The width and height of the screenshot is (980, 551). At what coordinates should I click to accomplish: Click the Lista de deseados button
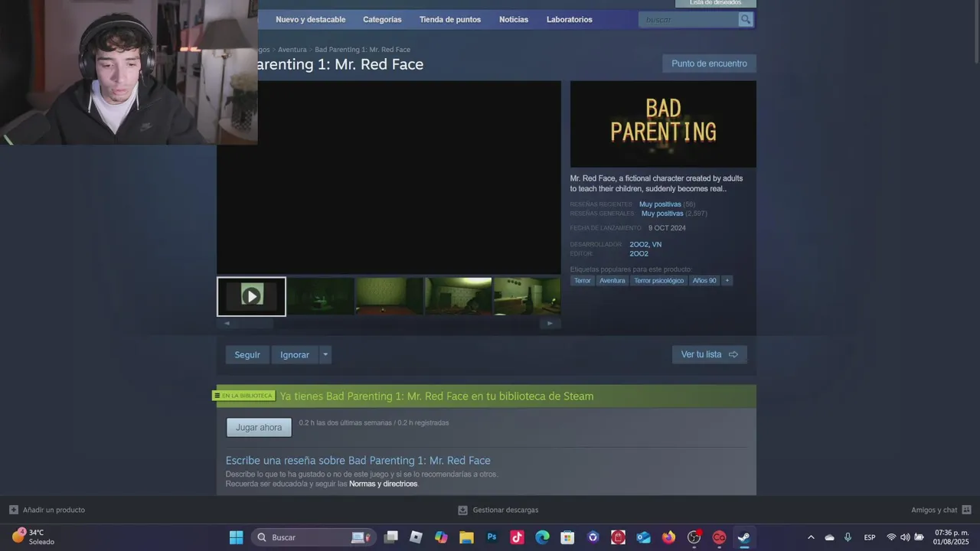click(x=715, y=3)
